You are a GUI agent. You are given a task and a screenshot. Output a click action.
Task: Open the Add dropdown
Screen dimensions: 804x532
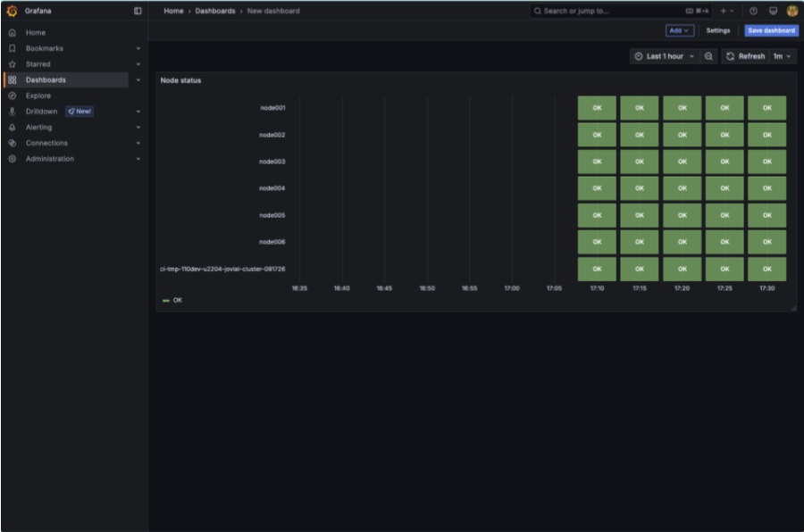click(679, 30)
